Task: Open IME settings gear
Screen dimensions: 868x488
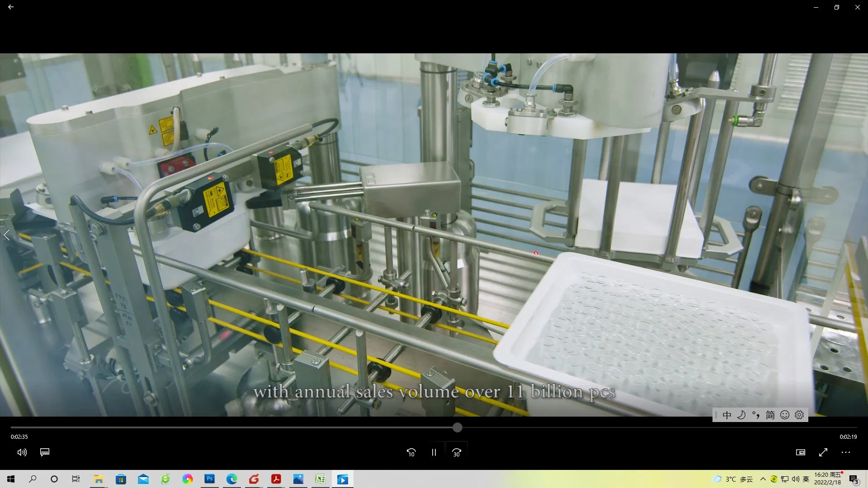Action: (x=799, y=415)
